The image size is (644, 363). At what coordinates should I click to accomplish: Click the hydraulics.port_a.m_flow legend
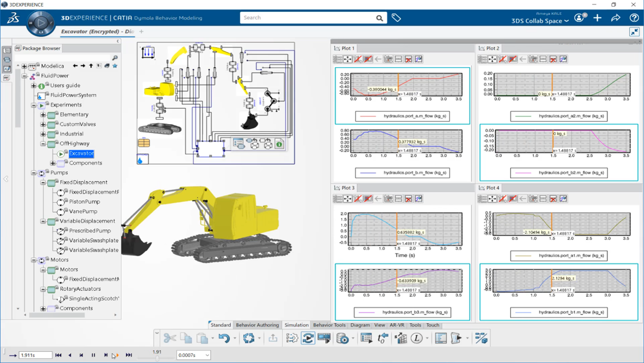pyautogui.click(x=402, y=116)
